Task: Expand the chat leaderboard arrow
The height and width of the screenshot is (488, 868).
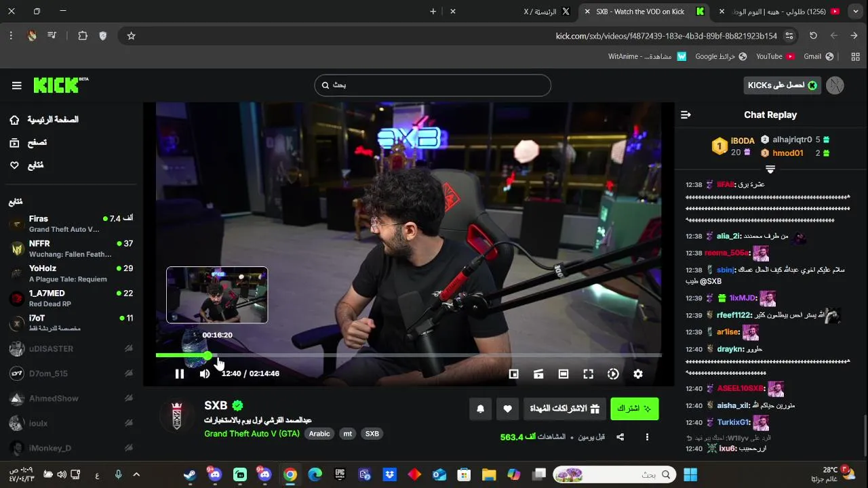Action: pyautogui.click(x=770, y=169)
